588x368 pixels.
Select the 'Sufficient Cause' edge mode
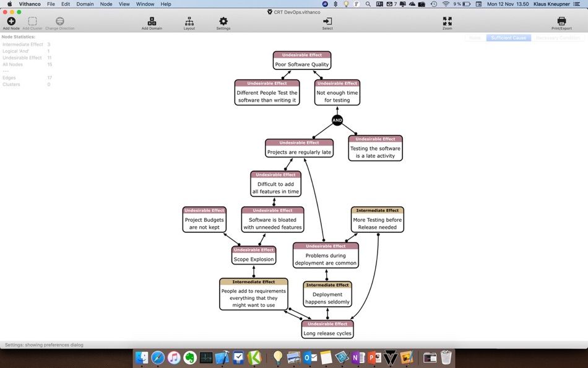509,38
